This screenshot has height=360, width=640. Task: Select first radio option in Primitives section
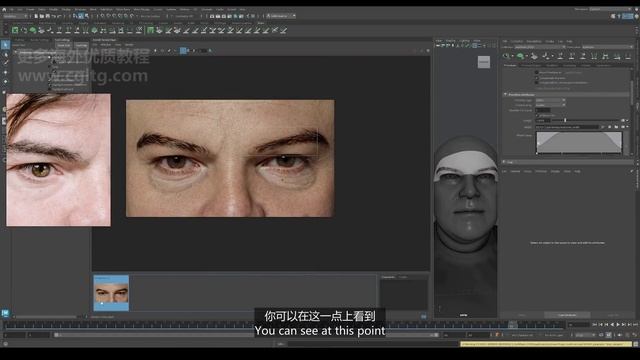pyautogui.click(x=537, y=73)
